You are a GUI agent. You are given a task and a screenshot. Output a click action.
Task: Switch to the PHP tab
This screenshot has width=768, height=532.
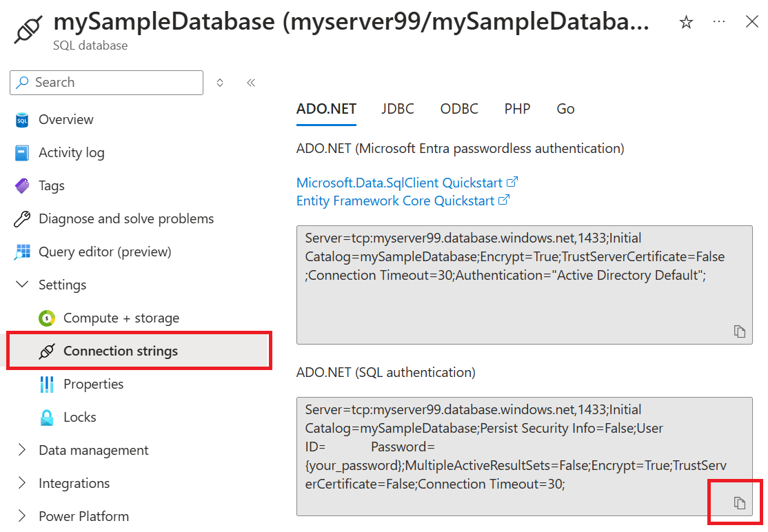pos(517,109)
